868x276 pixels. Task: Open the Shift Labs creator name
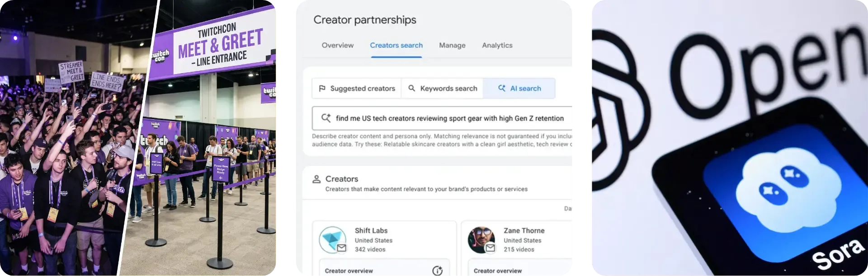tap(371, 230)
